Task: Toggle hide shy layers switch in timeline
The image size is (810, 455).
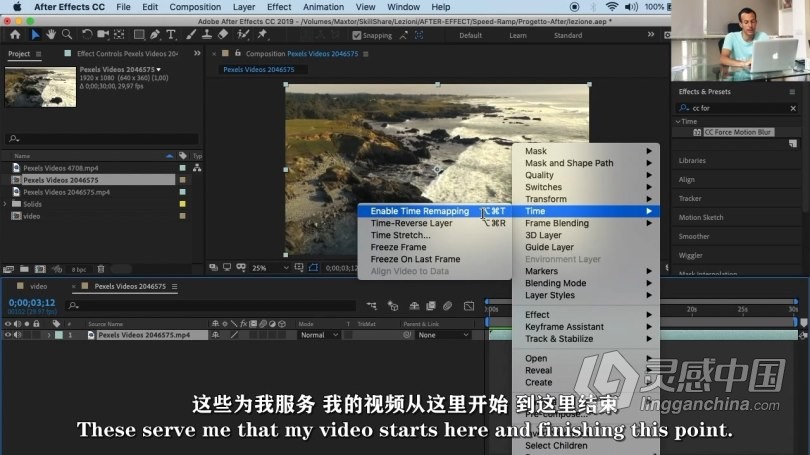Action: click(x=414, y=306)
